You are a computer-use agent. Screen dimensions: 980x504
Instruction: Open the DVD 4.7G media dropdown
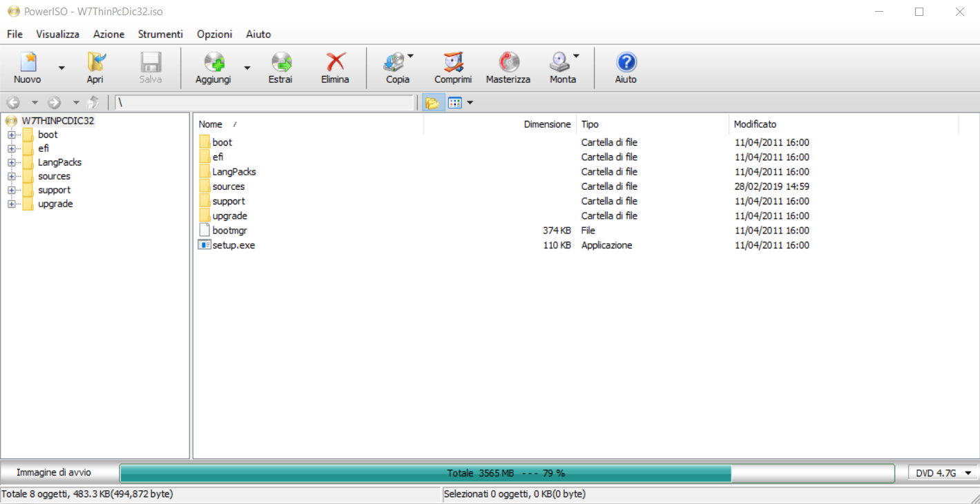point(943,473)
